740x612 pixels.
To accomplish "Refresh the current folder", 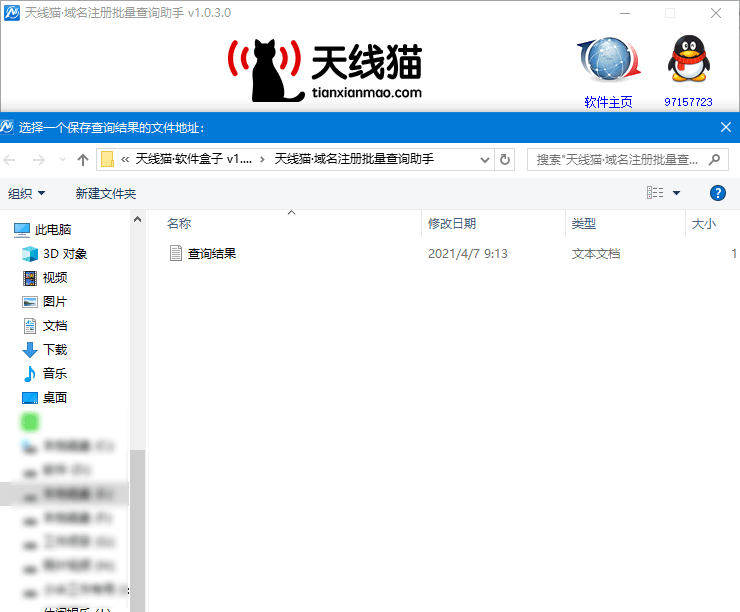I will point(505,160).
